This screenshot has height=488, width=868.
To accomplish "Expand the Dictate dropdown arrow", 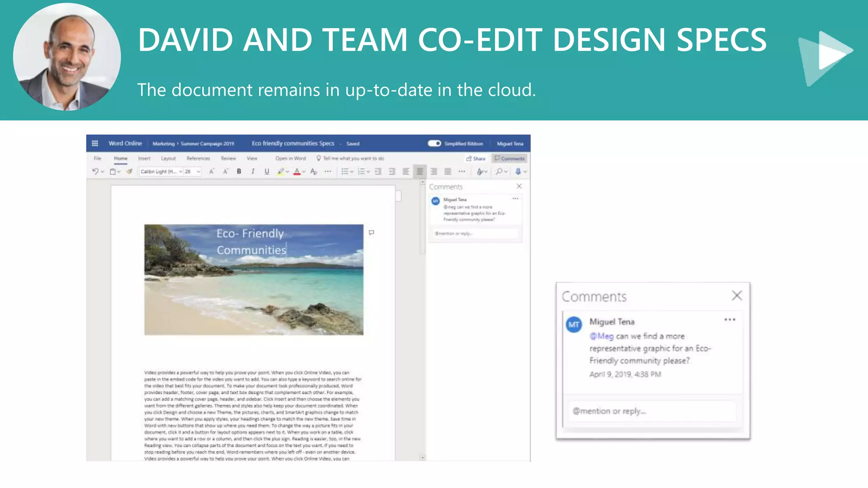I will coord(525,172).
